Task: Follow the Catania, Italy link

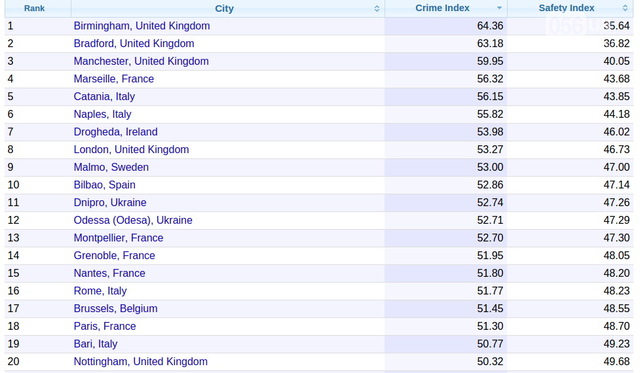Action: coord(104,96)
